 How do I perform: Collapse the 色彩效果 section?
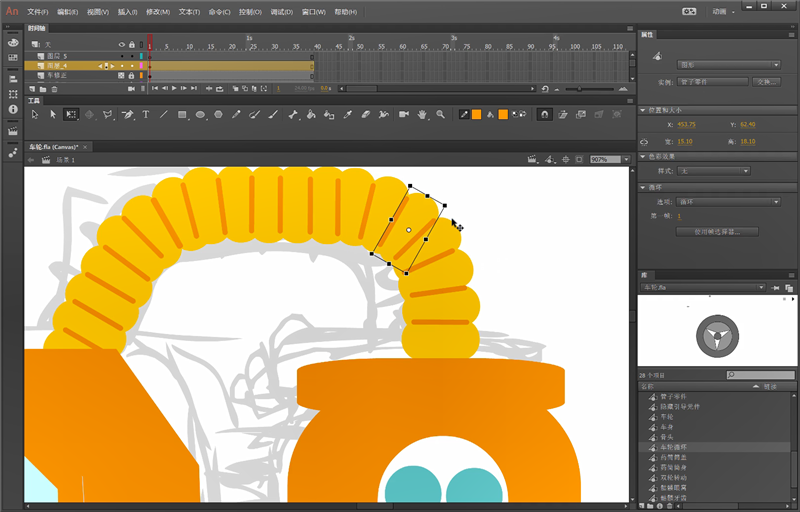click(643, 157)
